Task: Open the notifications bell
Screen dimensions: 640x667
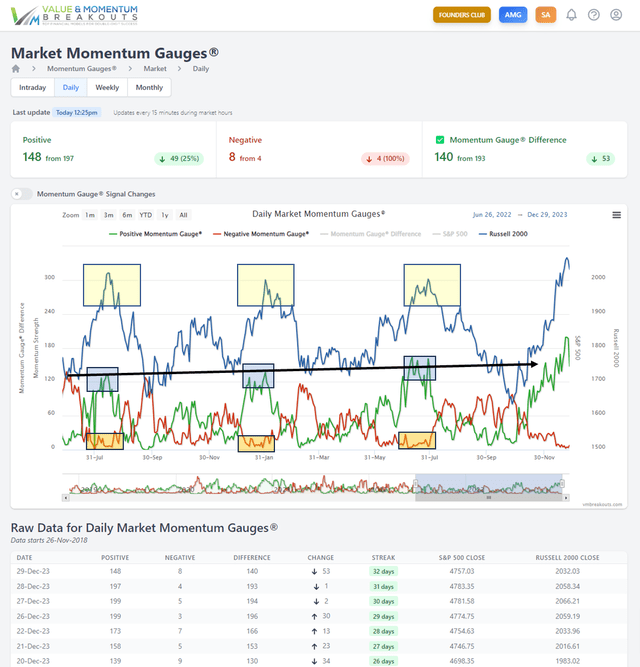Action: [x=571, y=15]
